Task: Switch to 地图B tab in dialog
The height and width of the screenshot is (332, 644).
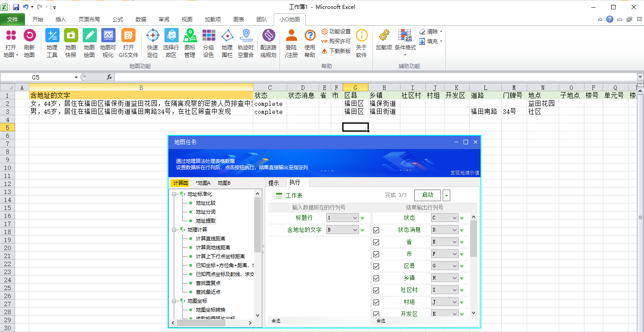Action: [224, 183]
